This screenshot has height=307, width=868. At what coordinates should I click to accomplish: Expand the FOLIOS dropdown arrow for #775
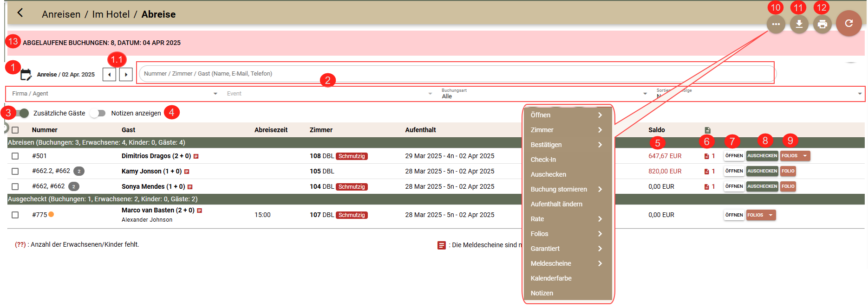pos(770,215)
